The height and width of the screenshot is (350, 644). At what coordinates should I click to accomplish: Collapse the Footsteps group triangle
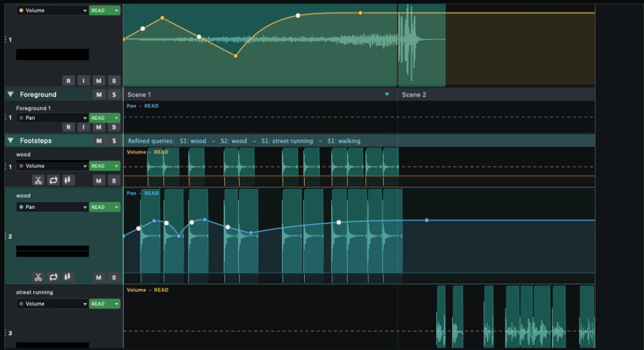[10, 140]
